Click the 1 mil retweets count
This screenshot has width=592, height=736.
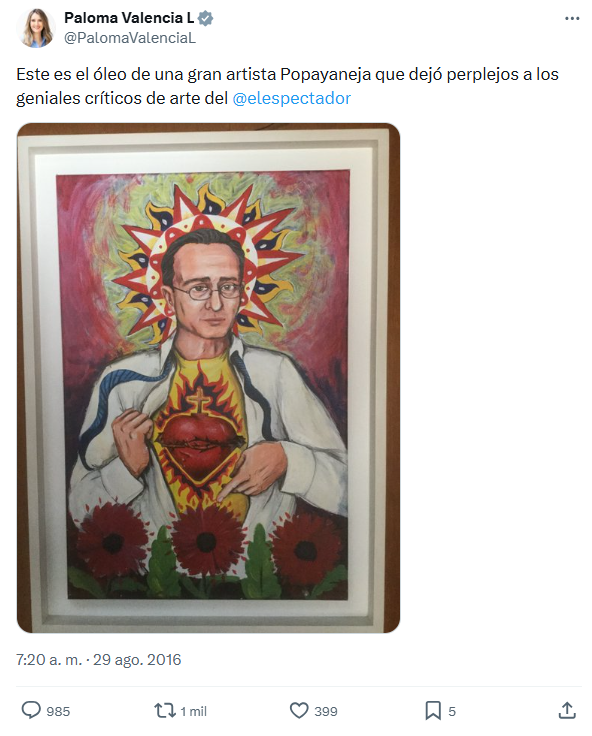(x=193, y=712)
